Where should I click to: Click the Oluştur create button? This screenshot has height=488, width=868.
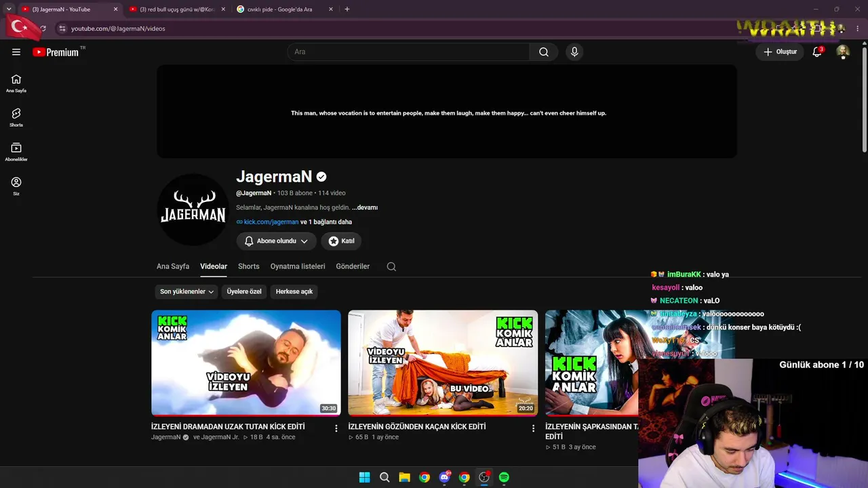point(780,52)
